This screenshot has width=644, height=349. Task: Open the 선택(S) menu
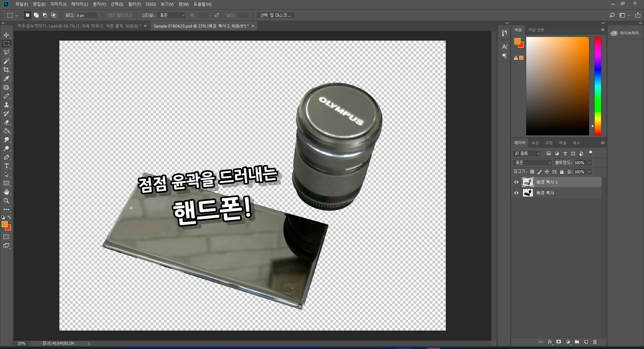[117, 4]
